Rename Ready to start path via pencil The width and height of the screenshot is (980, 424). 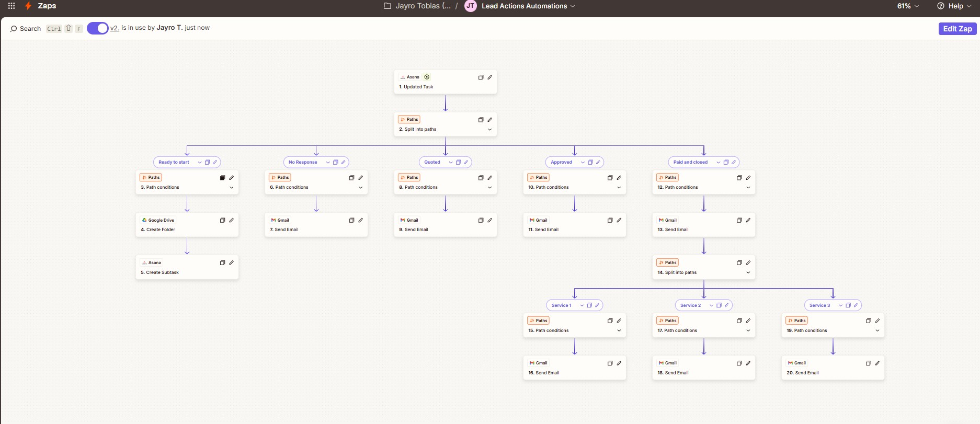215,163
